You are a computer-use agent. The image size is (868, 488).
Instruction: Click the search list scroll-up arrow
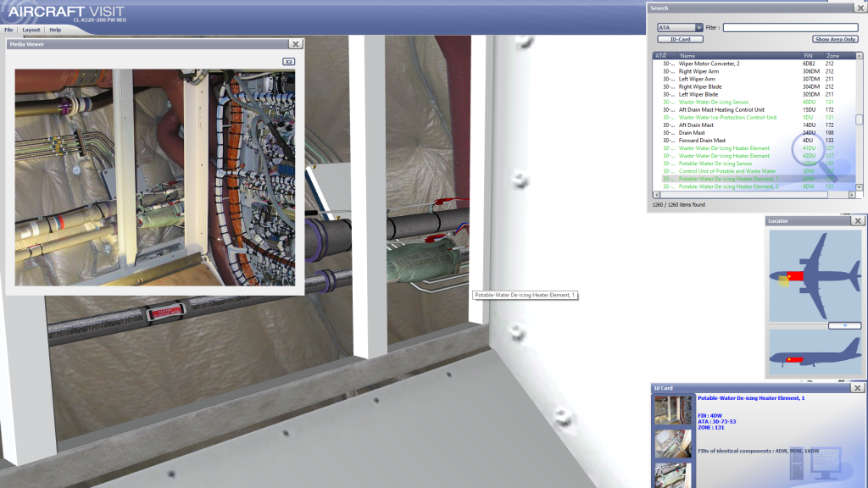pyautogui.click(x=859, y=56)
